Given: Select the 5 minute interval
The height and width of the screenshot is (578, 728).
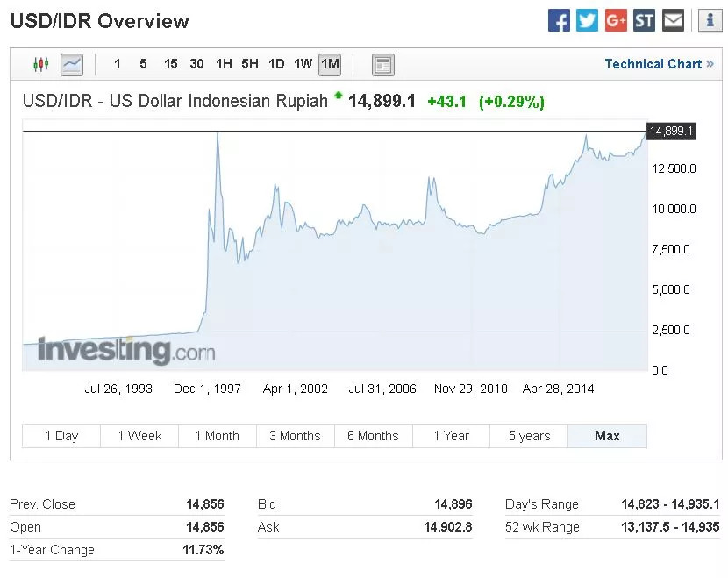Looking at the screenshot, I should point(143,64).
